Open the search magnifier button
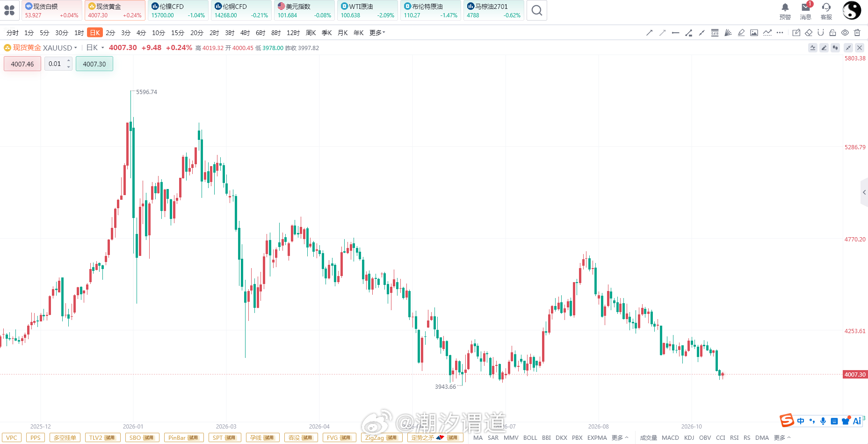The height and width of the screenshot is (444, 868). click(x=537, y=10)
